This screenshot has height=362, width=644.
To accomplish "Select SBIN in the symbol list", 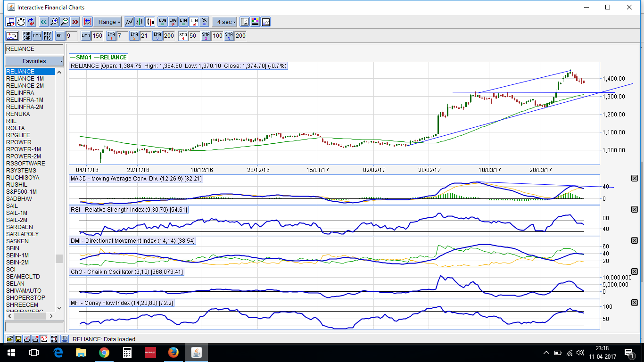I will tap(30, 248).
